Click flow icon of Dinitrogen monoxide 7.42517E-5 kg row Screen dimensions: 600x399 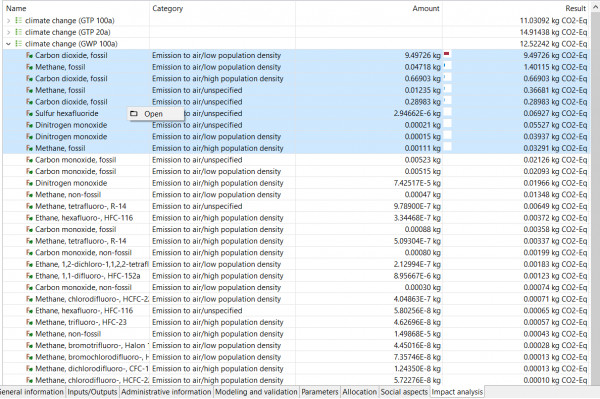click(x=29, y=183)
